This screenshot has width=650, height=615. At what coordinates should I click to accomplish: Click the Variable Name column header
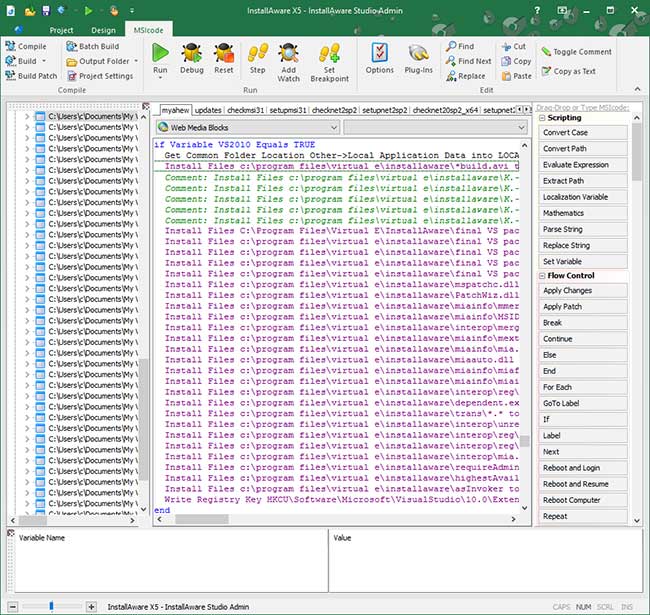click(x=42, y=538)
